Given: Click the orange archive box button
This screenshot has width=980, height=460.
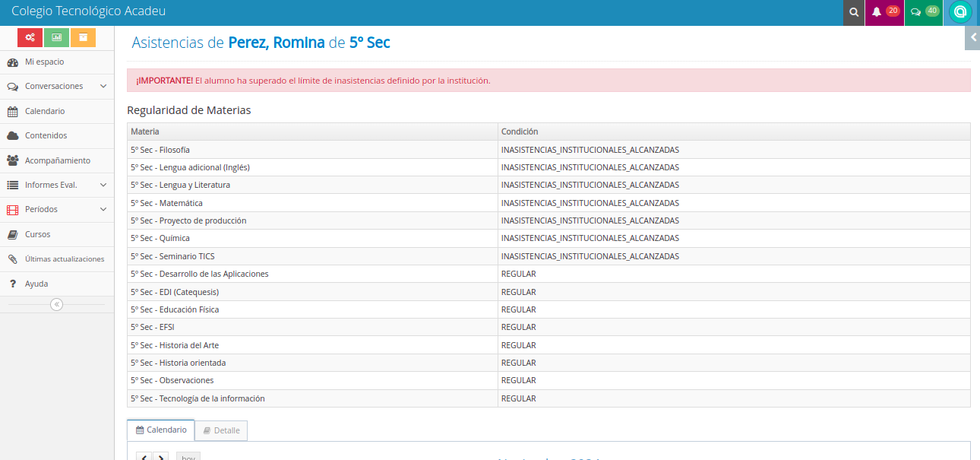Looking at the screenshot, I should click(x=83, y=37).
